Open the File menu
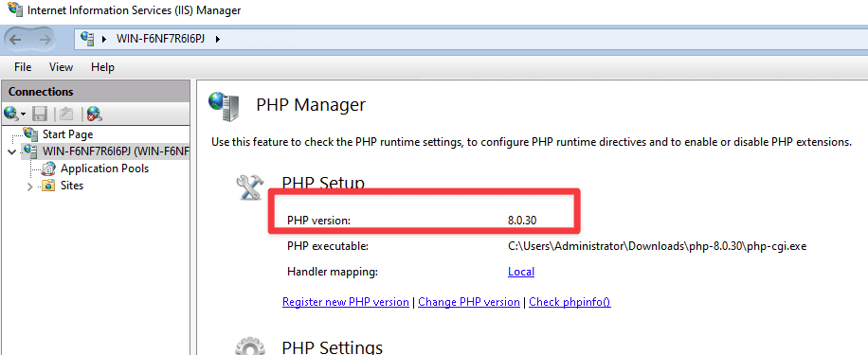868x355 pixels. (23, 67)
